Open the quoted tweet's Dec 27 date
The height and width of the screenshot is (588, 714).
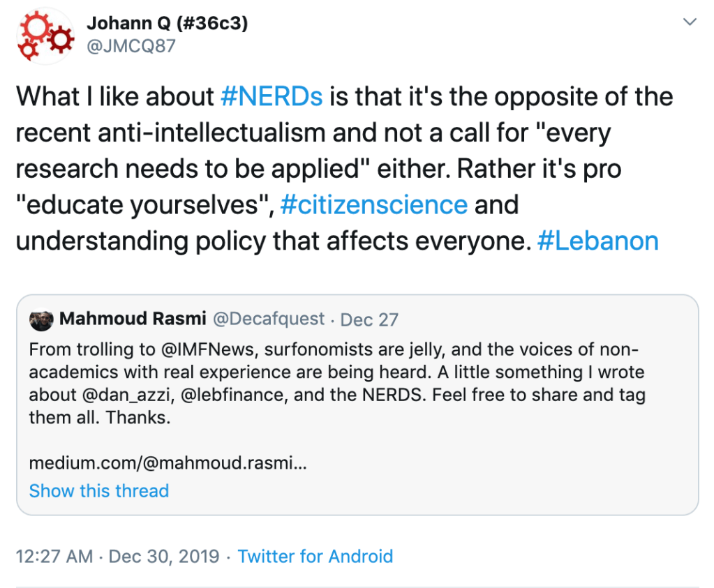369,320
